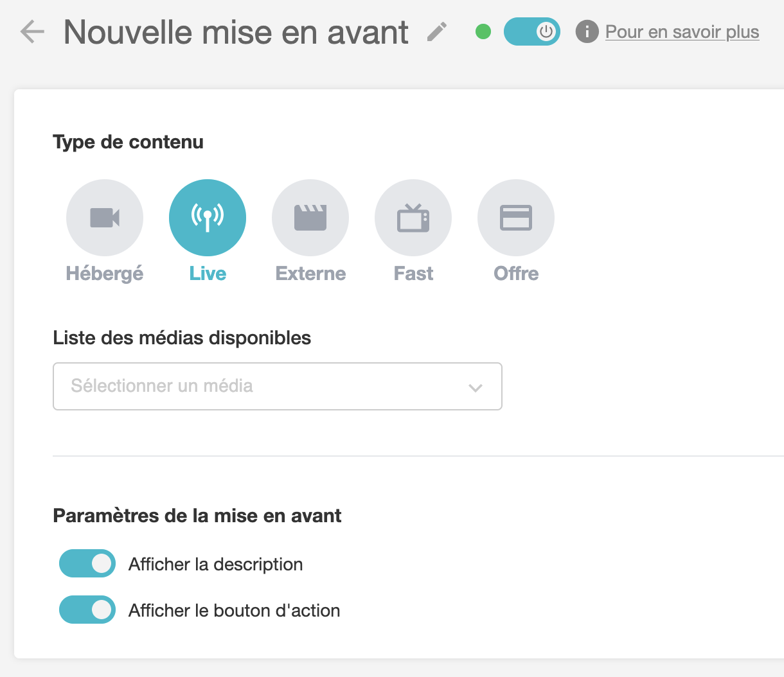Go back using the left arrow icon
This screenshot has height=677, width=784.
click(32, 31)
